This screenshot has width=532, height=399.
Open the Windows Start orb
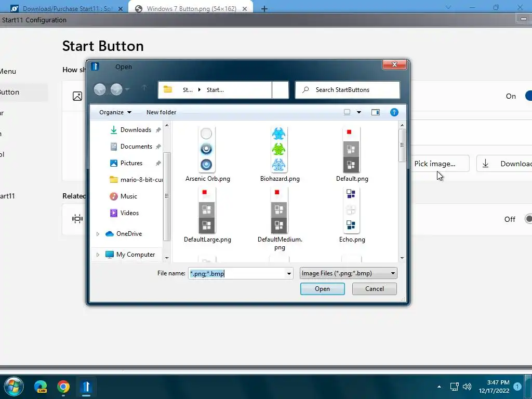click(14, 387)
